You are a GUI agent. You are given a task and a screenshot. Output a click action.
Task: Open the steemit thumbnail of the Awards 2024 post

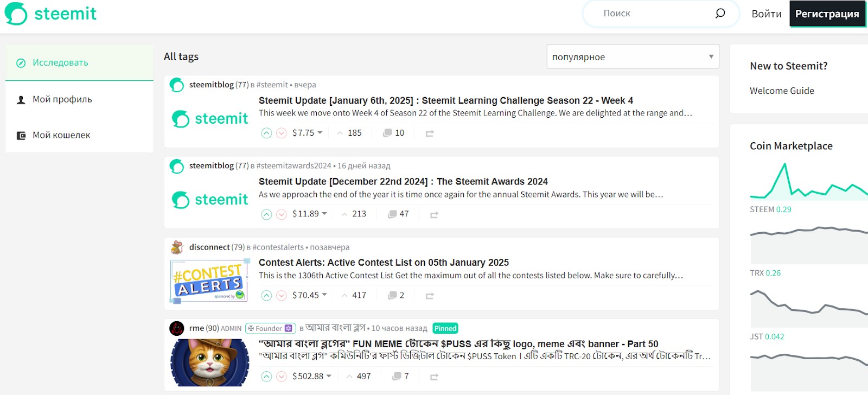(210, 200)
